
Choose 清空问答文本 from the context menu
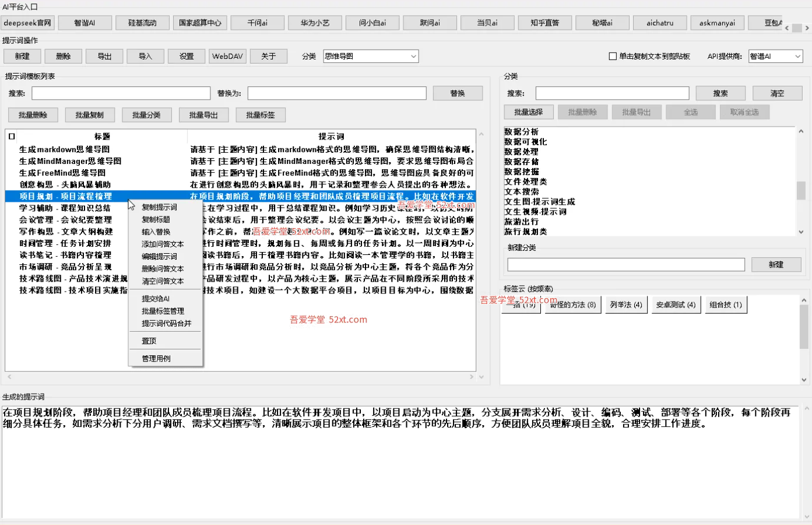click(166, 281)
